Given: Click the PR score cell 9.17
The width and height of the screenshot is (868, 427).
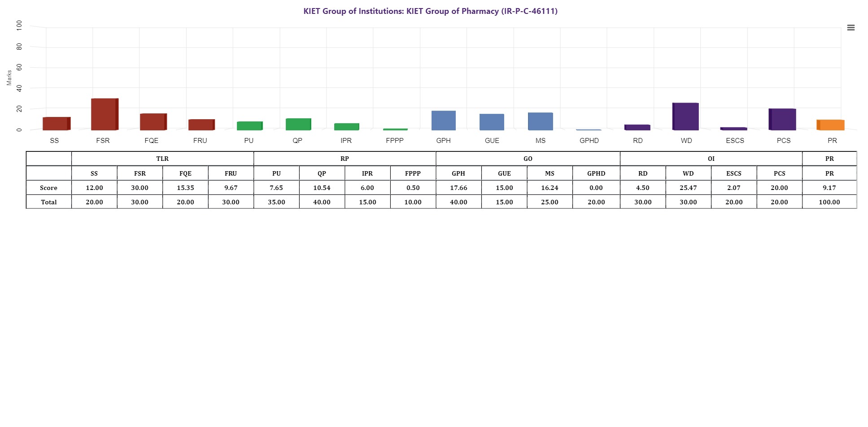Looking at the screenshot, I should pos(829,188).
